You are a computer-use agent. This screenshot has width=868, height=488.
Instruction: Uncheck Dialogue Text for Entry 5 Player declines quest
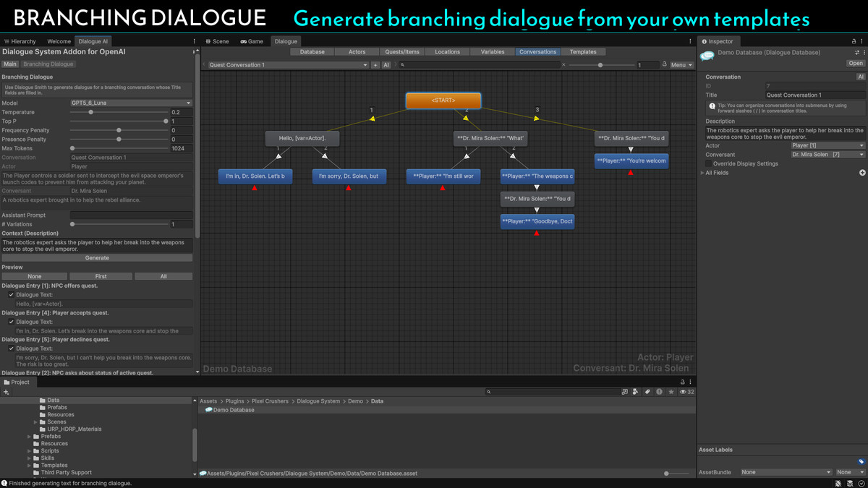(x=12, y=348)
